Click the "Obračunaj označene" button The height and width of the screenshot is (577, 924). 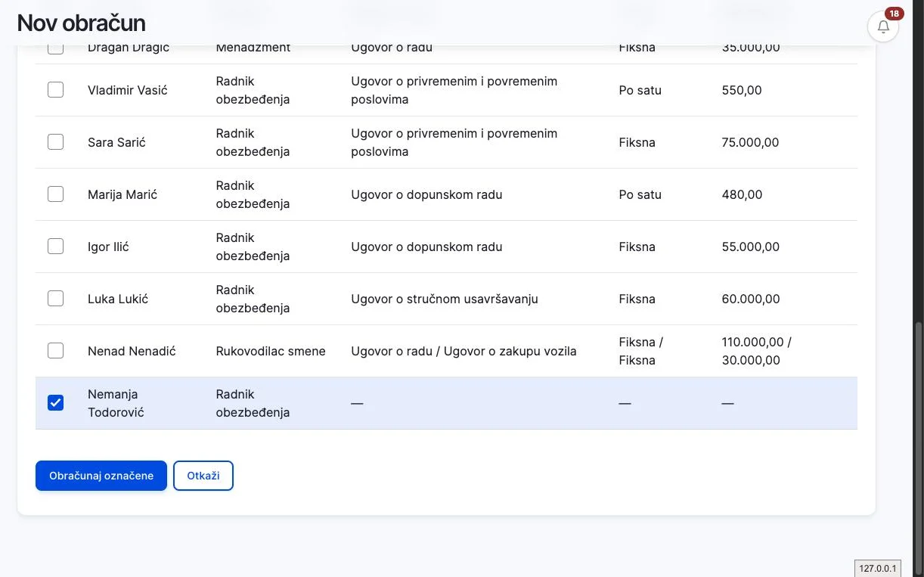101,476
